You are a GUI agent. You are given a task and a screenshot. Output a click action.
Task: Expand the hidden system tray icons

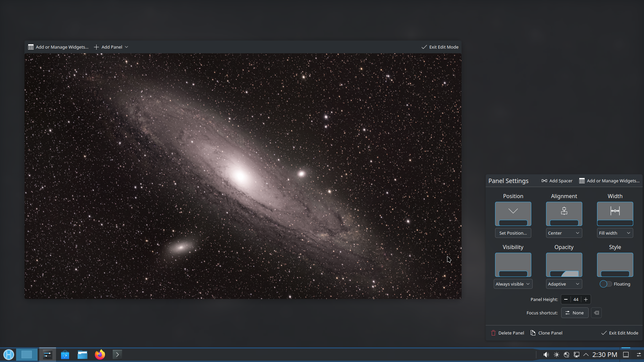[x=586, y=355]
